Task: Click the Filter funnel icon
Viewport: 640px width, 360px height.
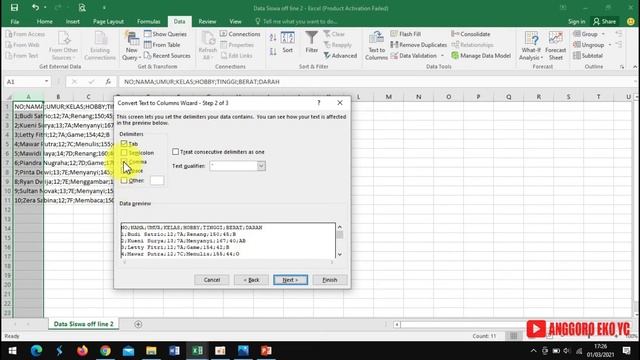Action: click(x=311, y=38)
